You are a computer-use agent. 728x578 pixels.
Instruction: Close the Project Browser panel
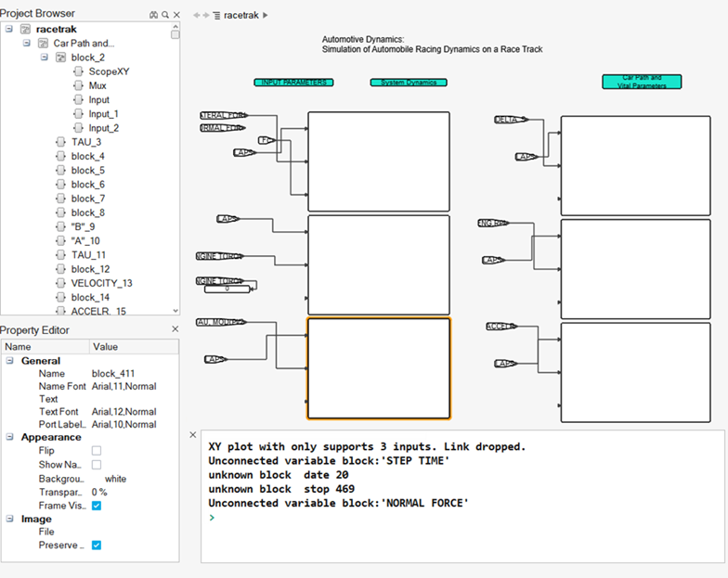[x=175, y=15]
